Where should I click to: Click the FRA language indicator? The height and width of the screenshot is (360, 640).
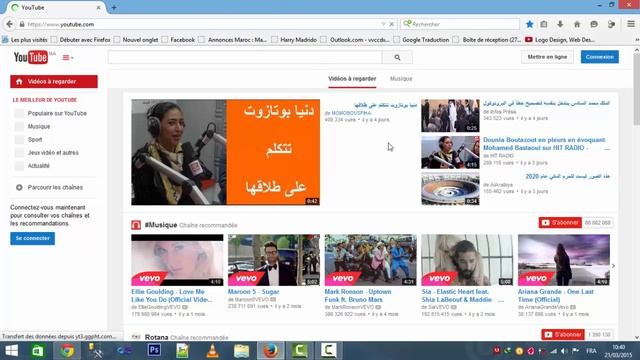click(x=591, y=351)
